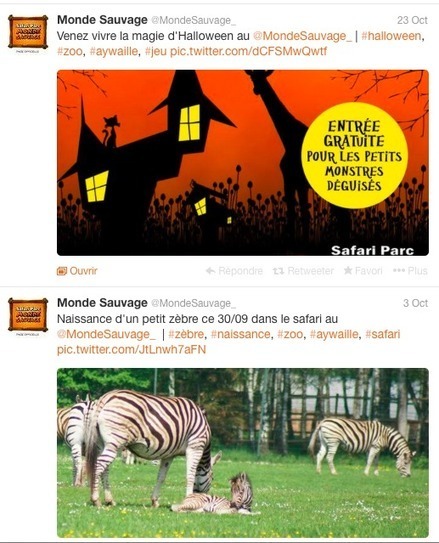Follow the pic.twitter.com/JtLnwh7aFN link
This screenshot has height=543, width=439.
[x=132, y=349]
